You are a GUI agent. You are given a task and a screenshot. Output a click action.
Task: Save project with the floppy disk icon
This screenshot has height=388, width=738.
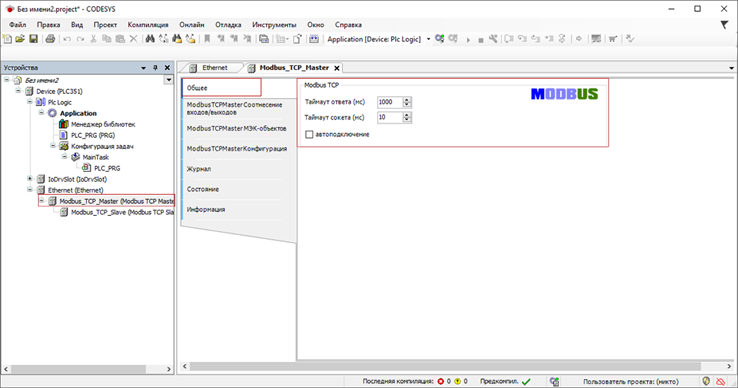pos(33,39)
